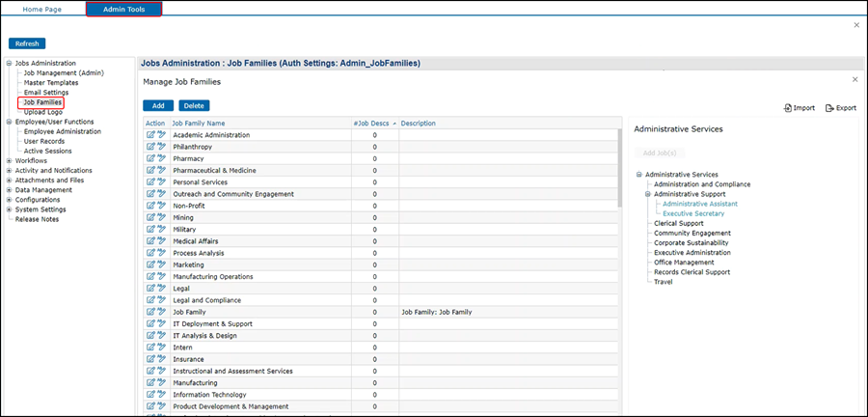
Task: Switch to the Home Page tab
Action: pyautogui.click(x=43, y=9)
